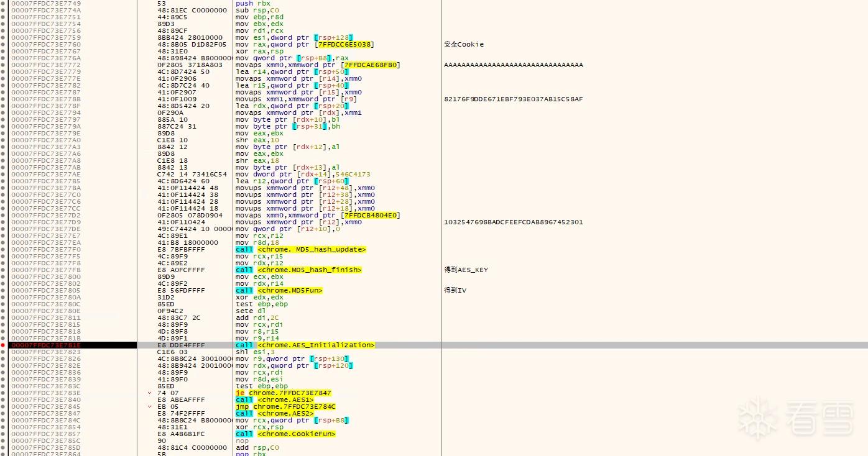The image size is (868, 456).
Task: Select the 'lea r12,qword ptr [rsp+60]' instruction
Action: point(292,181)
